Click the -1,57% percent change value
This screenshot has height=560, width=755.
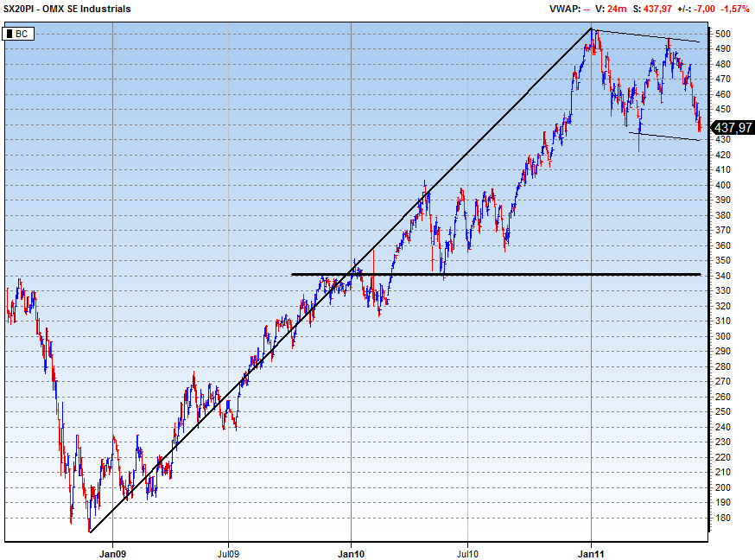pyautogui.click(x=737, y=9)
